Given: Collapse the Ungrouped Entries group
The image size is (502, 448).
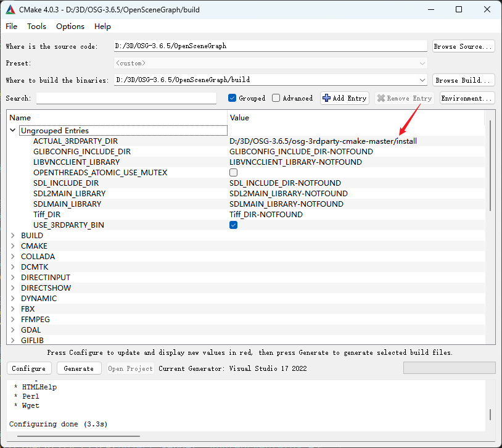Looking at the screenshot, I should [13, 130].
